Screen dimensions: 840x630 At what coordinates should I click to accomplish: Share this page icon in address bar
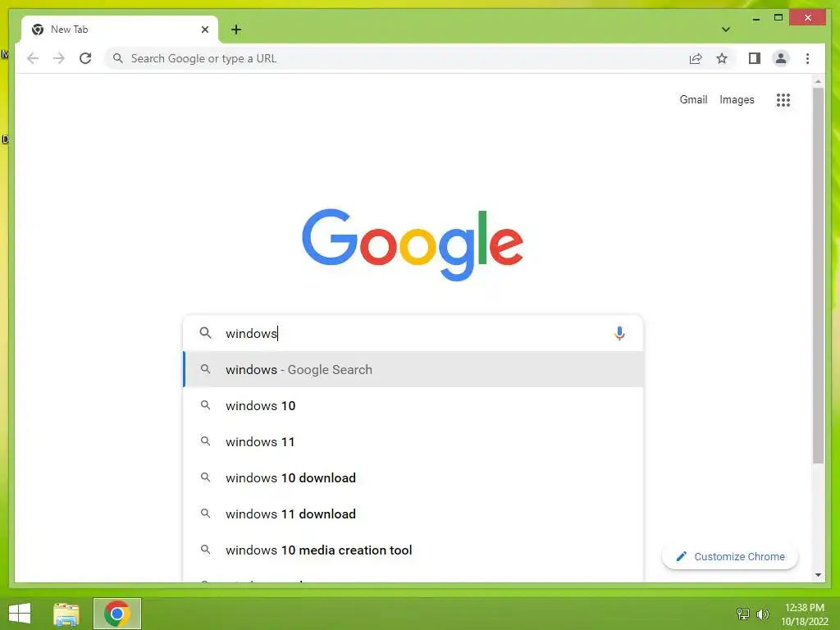pos(696,58)
